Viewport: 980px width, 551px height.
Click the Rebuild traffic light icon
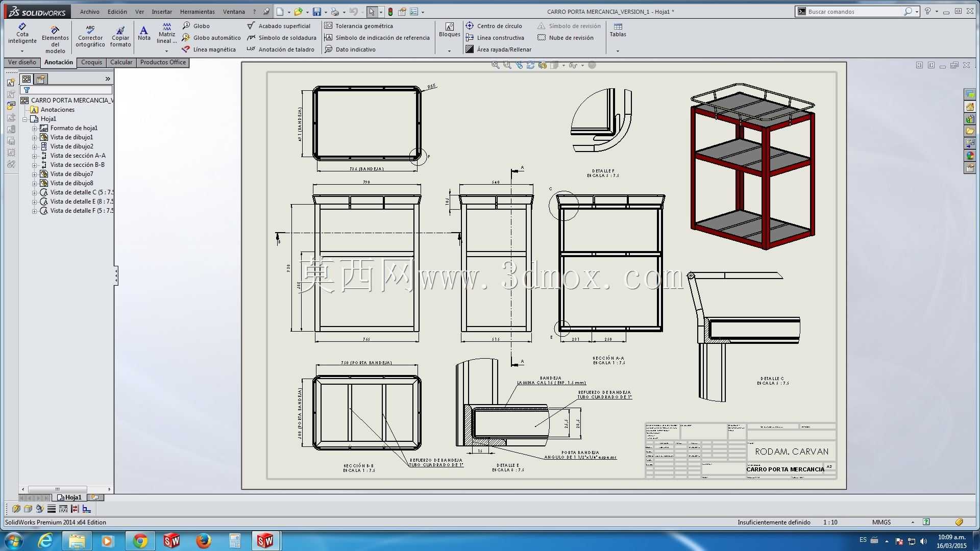[390, 12]
